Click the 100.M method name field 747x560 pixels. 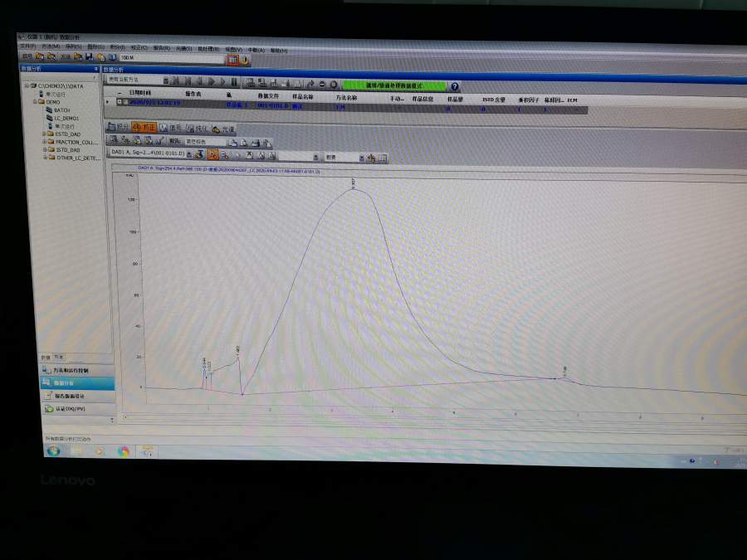172,58
